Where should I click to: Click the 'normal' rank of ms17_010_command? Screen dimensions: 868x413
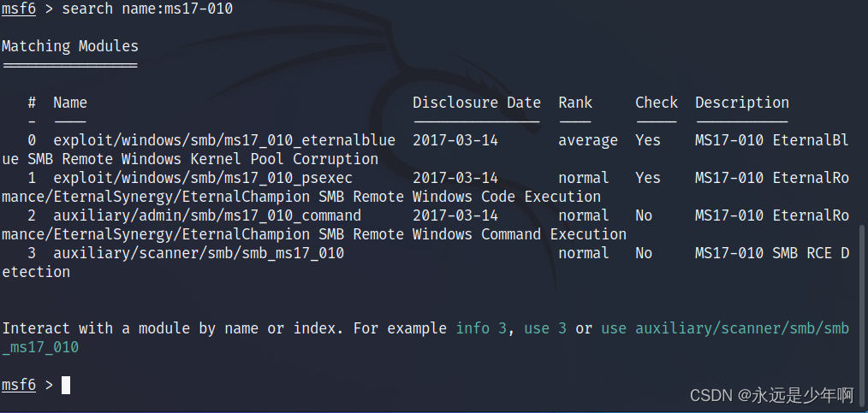584,215
